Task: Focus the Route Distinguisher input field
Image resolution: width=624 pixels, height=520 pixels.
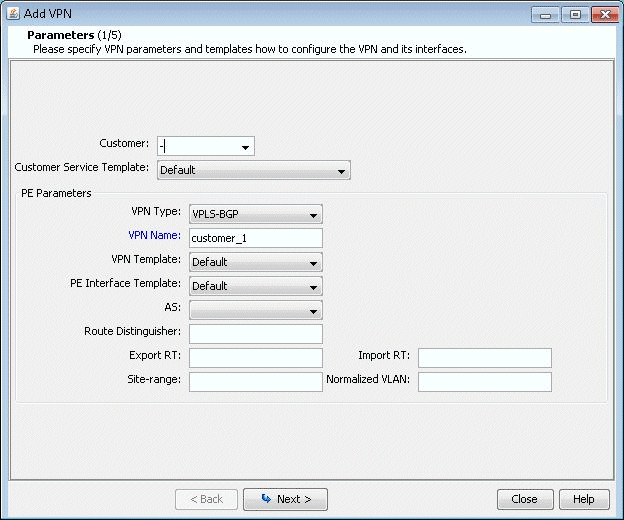Action: coord(255,334)
